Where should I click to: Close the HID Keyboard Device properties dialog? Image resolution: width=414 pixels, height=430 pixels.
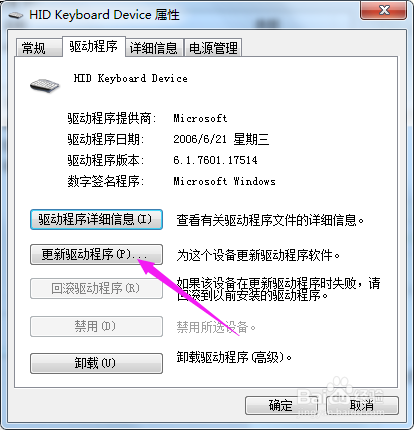pos(383,10)
